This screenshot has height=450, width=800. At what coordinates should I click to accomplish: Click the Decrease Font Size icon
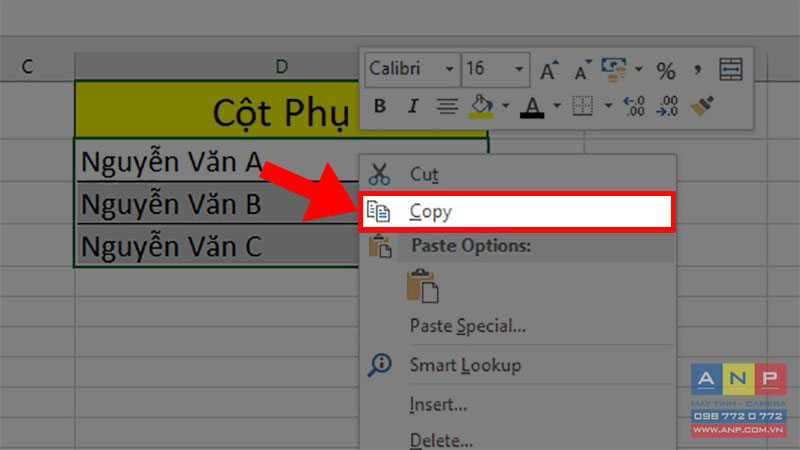[x=580, y=70]
